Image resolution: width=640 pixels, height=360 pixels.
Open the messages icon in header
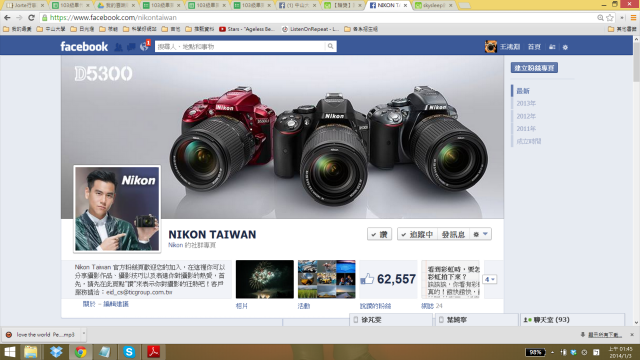[131, 47]
